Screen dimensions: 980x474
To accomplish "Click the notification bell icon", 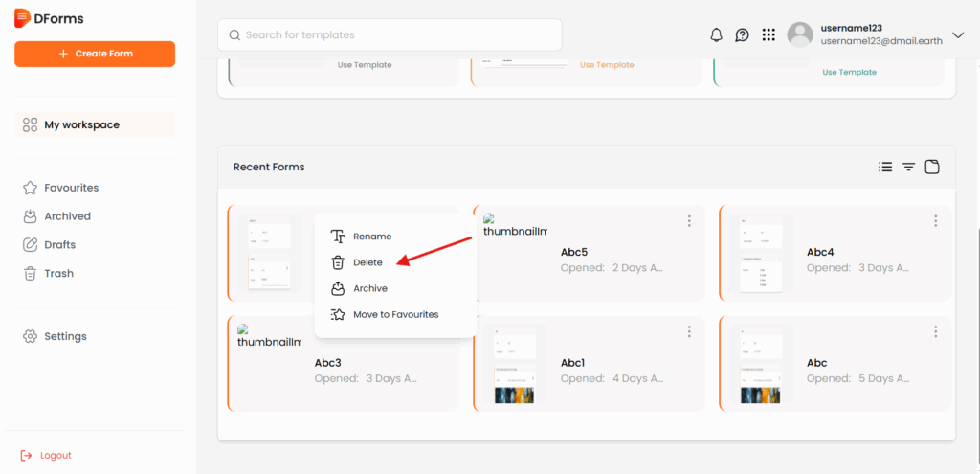I will (716, 35).
